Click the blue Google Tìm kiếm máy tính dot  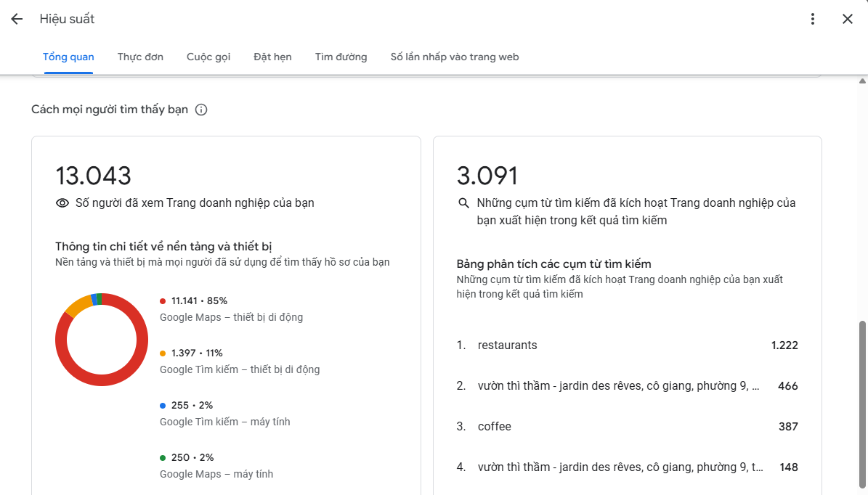pyautogui.click(x=163, y=406)
